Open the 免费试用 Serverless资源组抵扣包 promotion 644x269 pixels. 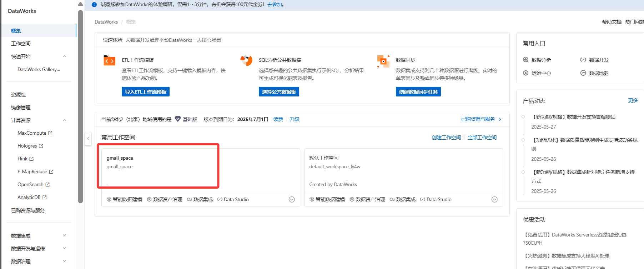click(575, 239)
